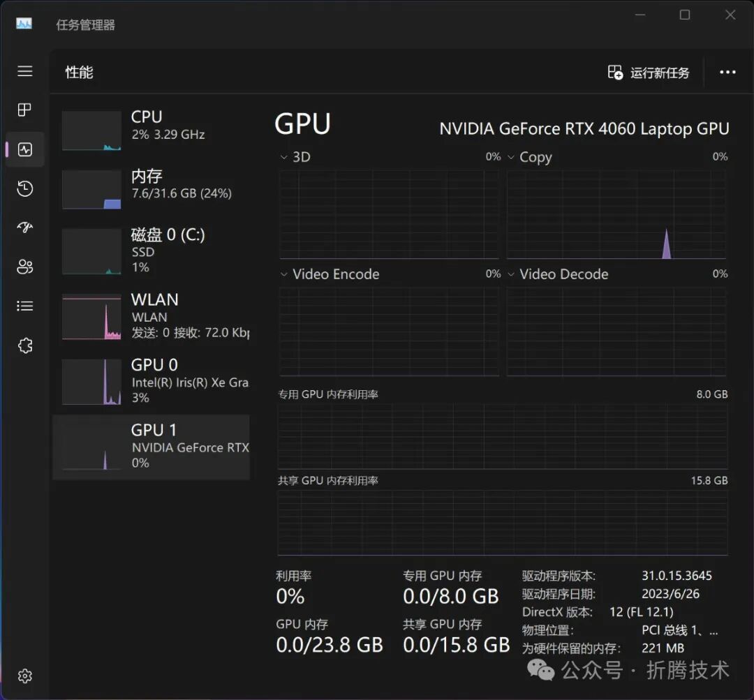The image size is (754, 700).
Task: Open the Startup apps icon
Action: (x=25, y=227)
